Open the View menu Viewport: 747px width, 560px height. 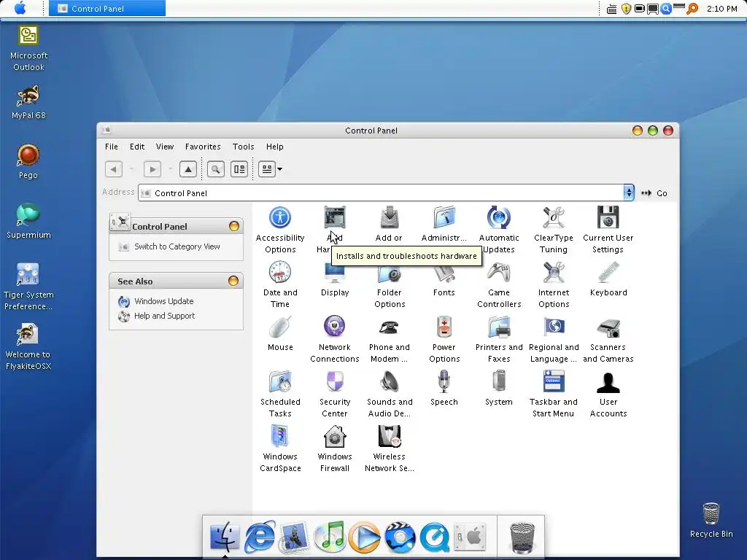pyautogui.click(x=165, y=147)
